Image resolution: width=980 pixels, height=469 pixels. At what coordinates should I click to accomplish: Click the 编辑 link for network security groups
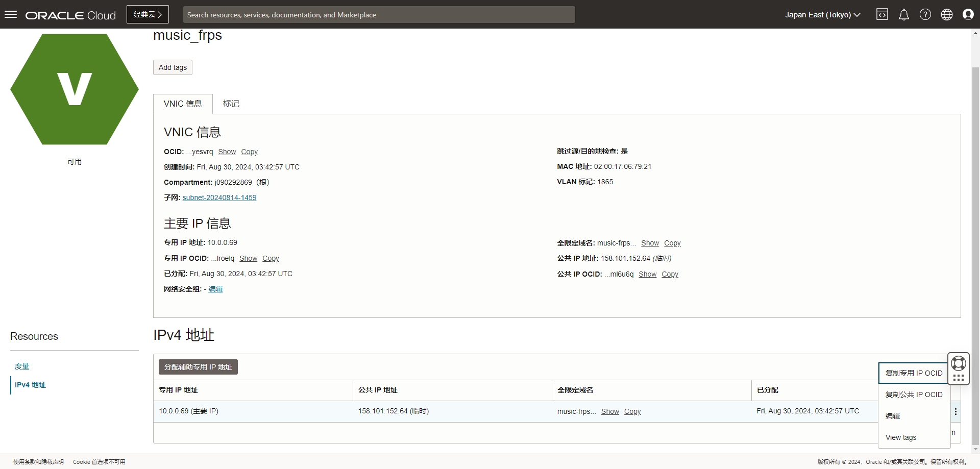pos(215,289)
